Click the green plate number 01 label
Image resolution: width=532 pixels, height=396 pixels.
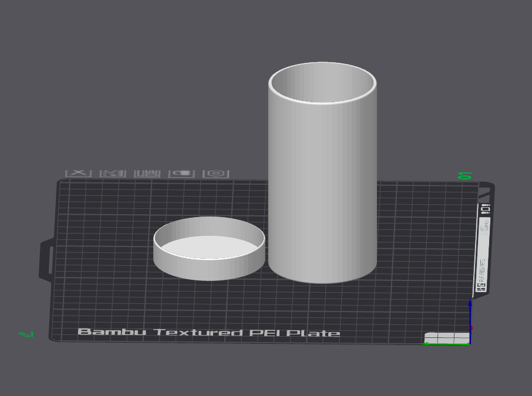coord(464,175)
